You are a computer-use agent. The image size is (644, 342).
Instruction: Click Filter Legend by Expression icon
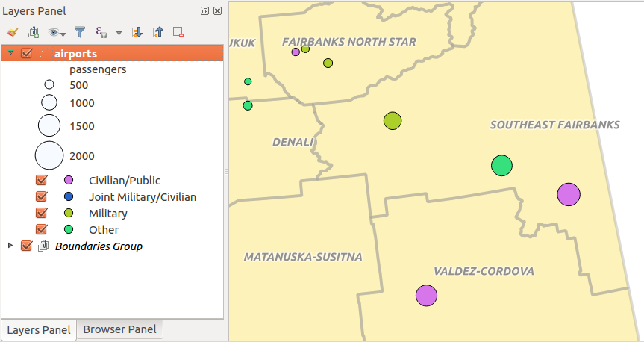[101, 32]
